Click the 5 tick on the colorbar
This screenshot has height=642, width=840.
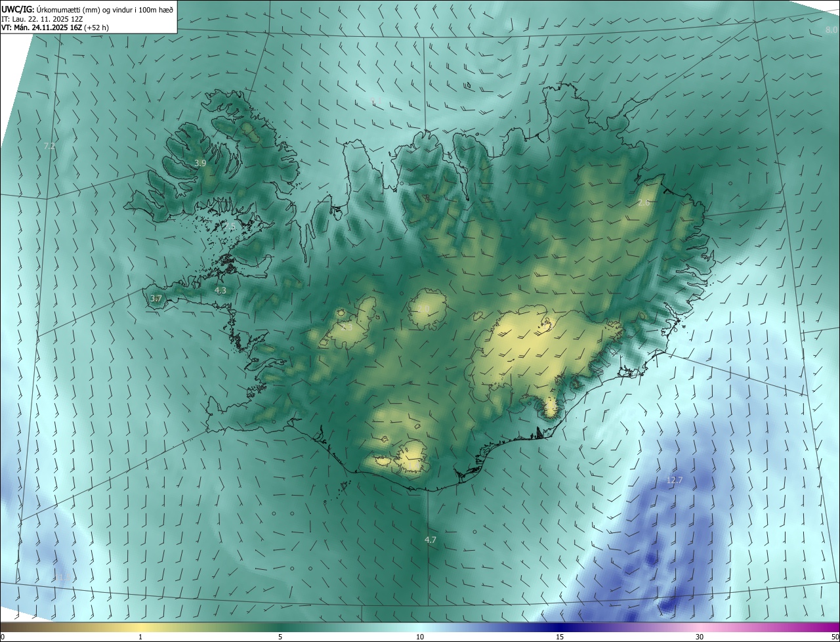coord(280,637)
